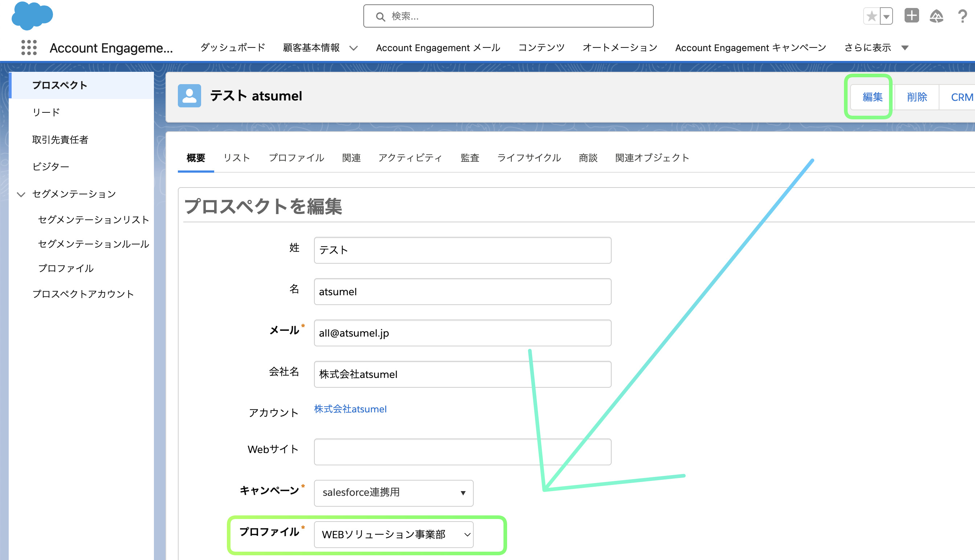Screen dimensions: 975x560
Task: Open the オートメーション nav tab
Action: coord(620,48)
